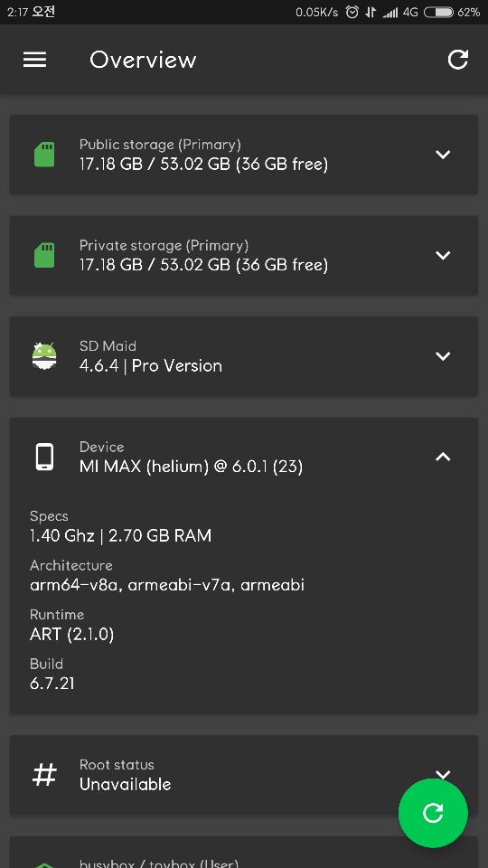
Task: Open the hamburger navigation menu
Action: pos(35,60)
